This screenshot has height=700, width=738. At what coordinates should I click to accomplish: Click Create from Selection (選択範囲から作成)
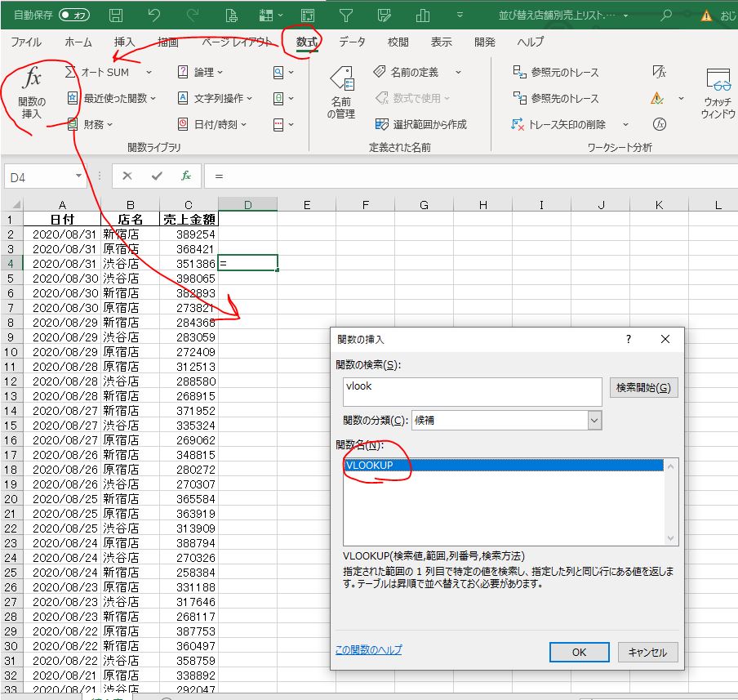pyautogui.click(x=421, y=124)
